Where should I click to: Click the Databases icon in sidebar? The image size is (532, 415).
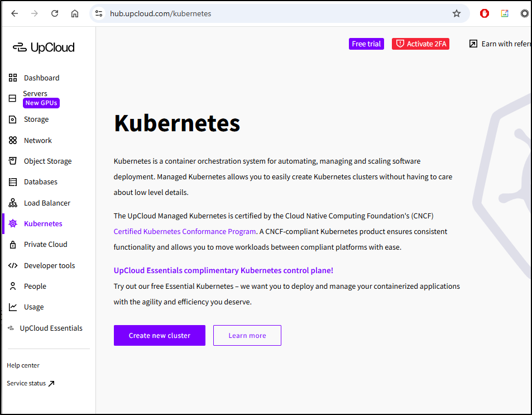click(13, 182)
